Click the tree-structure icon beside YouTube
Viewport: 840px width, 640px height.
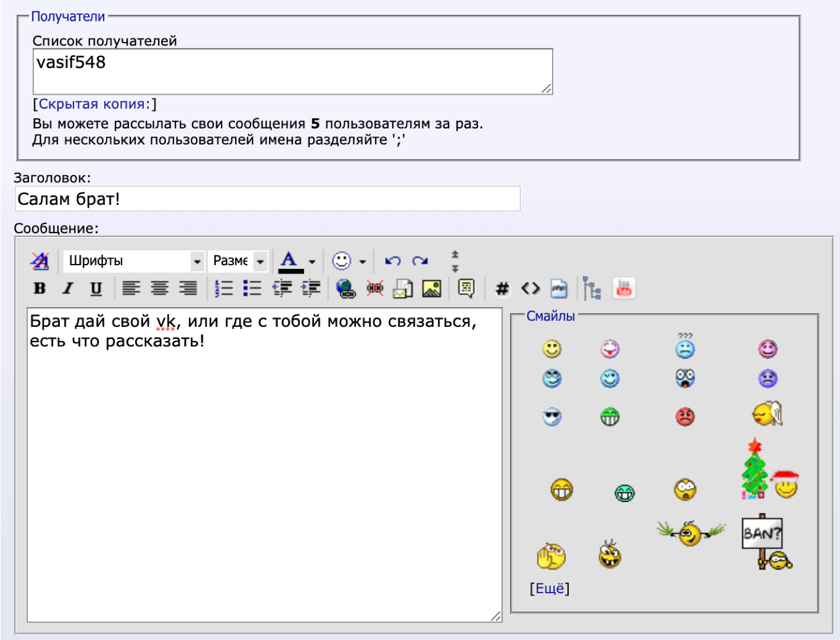592,288
